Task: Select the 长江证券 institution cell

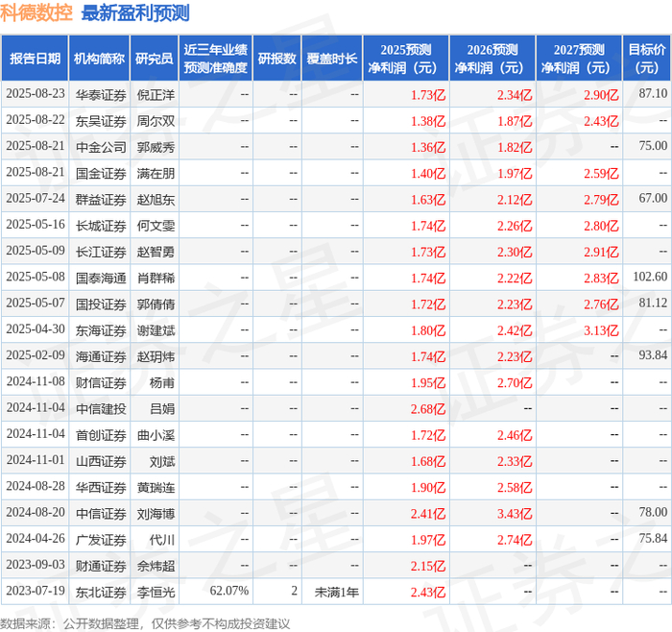Action: tap(101, 252)
